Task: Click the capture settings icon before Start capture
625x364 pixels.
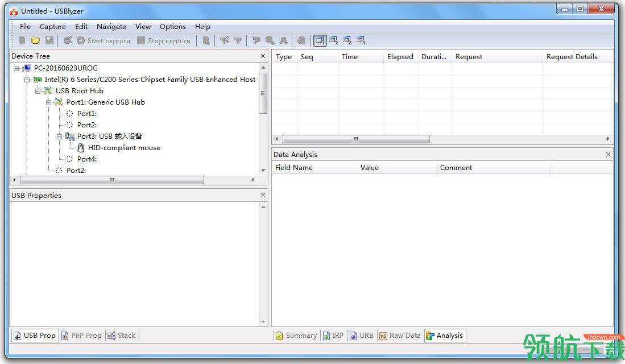Action: click(68, 40)
